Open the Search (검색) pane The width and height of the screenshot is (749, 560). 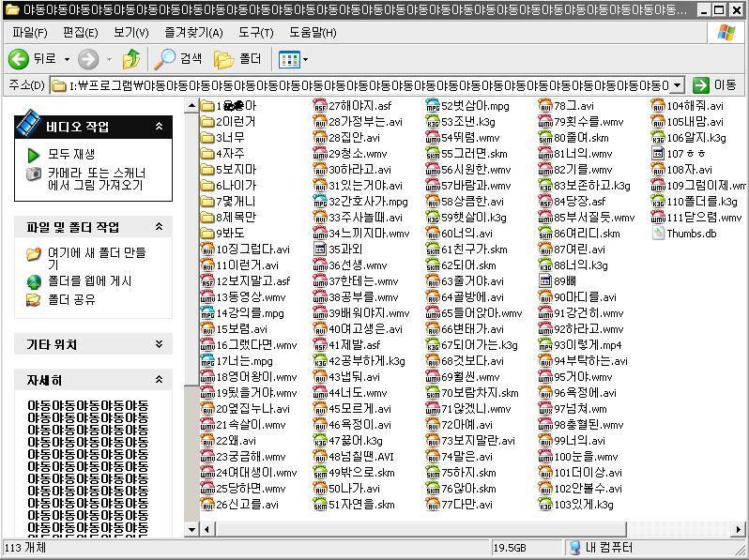tap(179, 59)
